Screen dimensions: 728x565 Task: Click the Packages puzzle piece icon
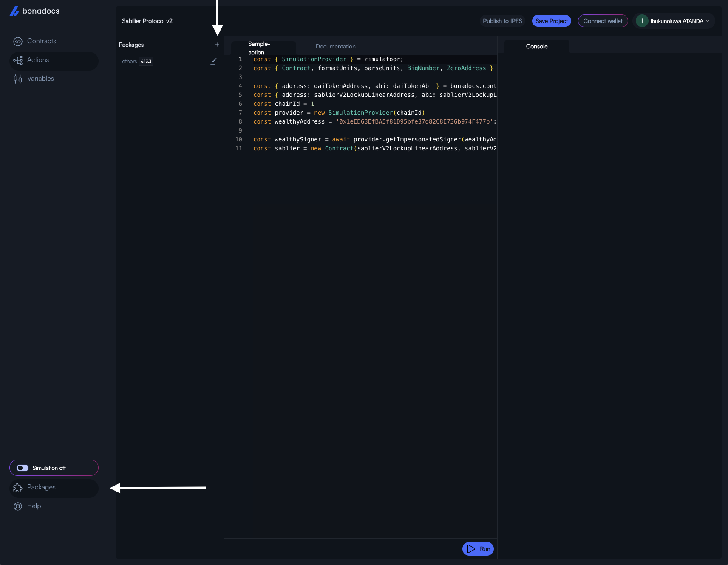18,488
